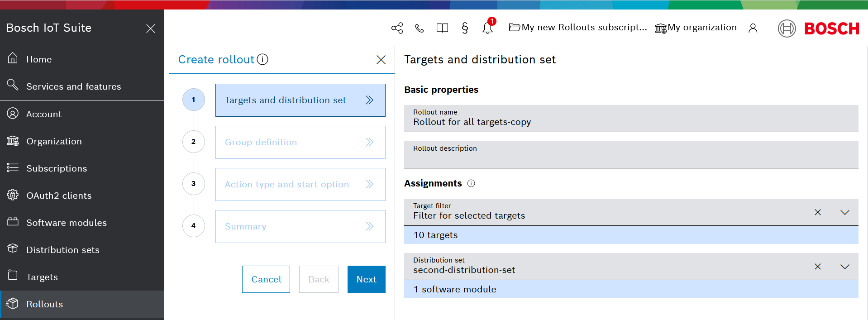Collapse the Bosch IoT Suite sidebar
This screenshot has width=868, height=320.
tap(151, 29)
